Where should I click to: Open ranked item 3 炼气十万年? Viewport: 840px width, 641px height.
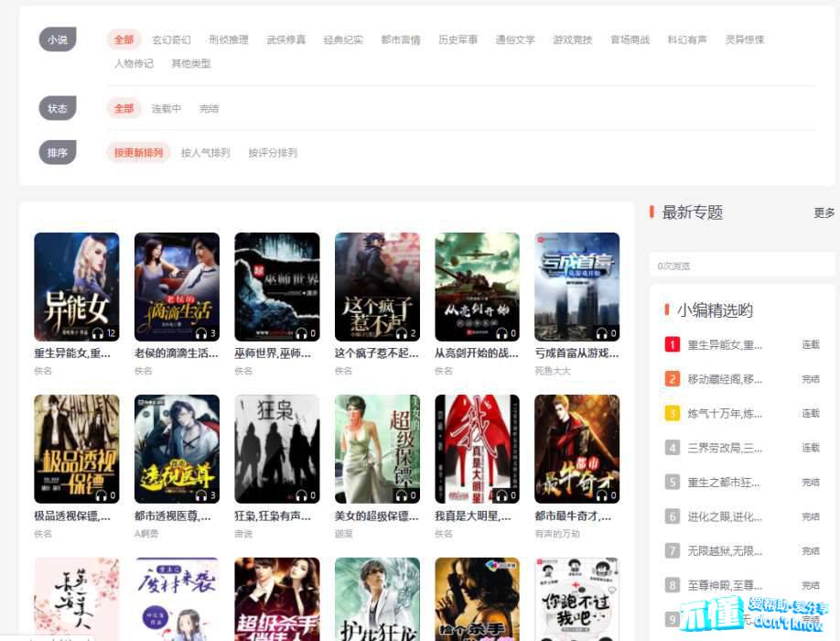point(725,413)
